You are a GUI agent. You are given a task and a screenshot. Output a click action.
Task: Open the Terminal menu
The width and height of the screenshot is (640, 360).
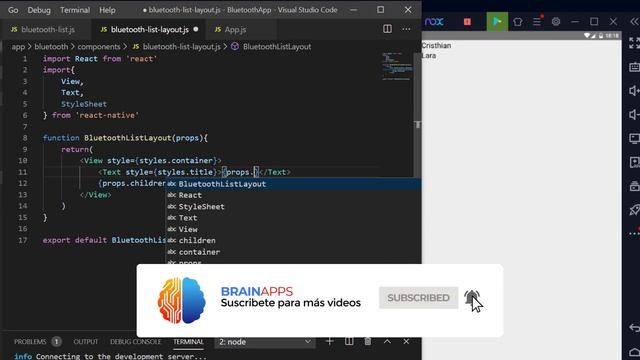coord(75,10)
